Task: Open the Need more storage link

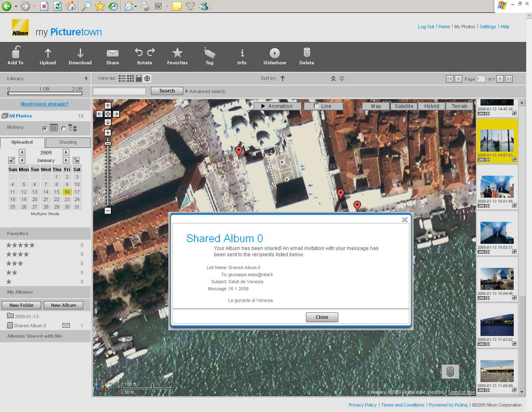Action: (x=45, y=104)
